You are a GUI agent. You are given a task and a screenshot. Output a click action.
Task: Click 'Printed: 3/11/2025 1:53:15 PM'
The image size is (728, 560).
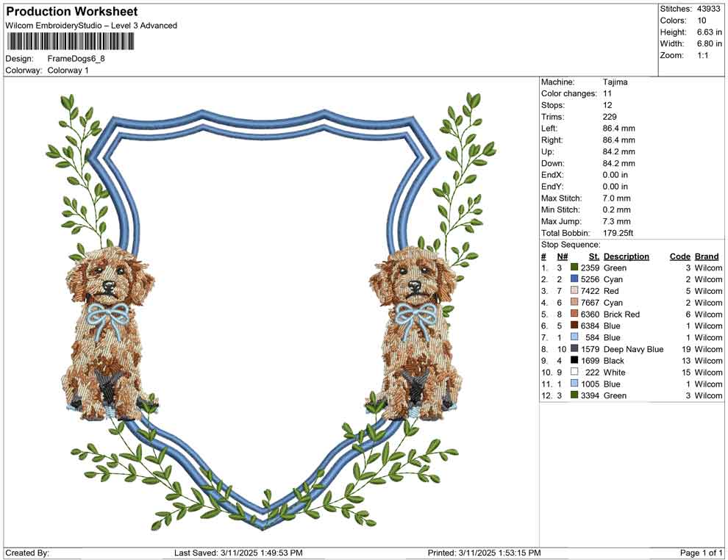(x=485, y=553)
